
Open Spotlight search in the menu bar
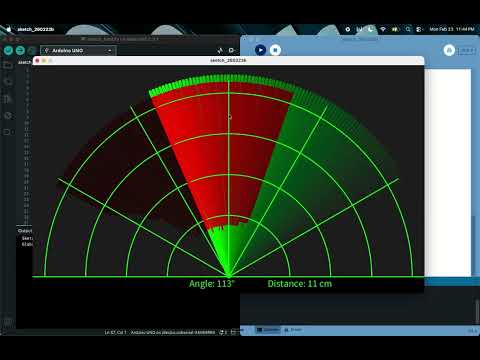click(408, 29)
